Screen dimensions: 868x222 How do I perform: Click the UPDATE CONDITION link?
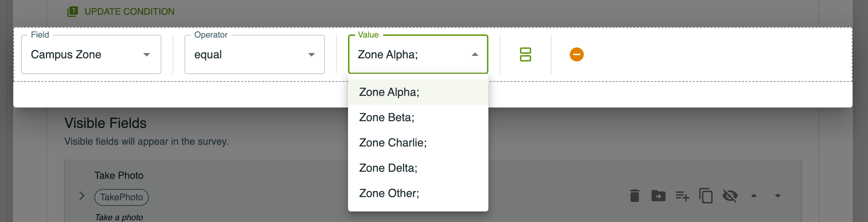(x=129, y=11)
